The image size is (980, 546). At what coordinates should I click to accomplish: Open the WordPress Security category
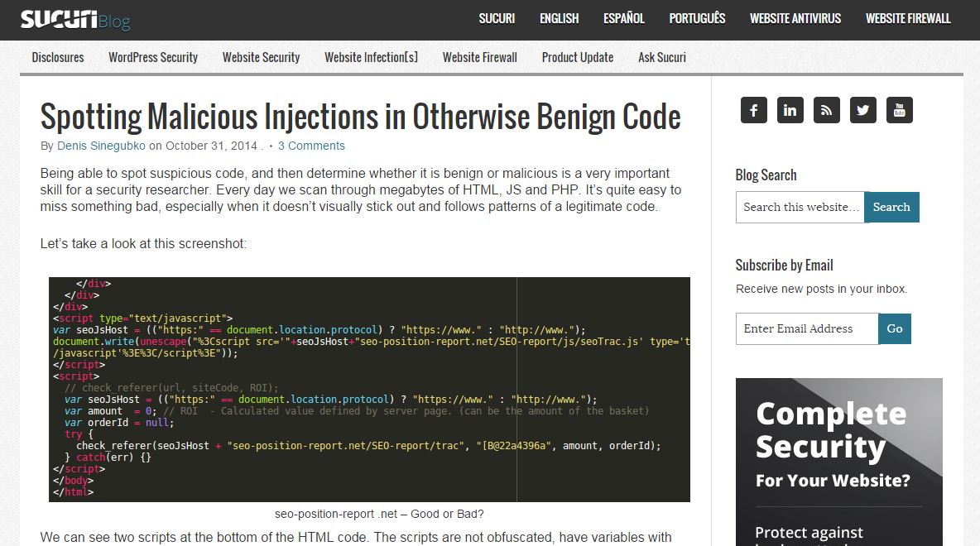click(x=153, y=57)
